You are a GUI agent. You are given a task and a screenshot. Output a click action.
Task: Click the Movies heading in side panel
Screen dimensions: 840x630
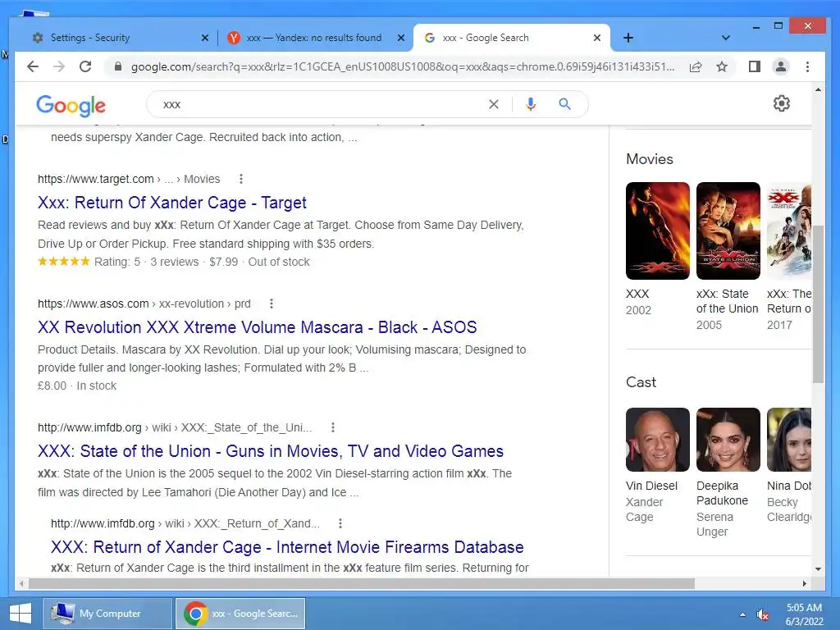pyautogui.click(x=650, y=159)
